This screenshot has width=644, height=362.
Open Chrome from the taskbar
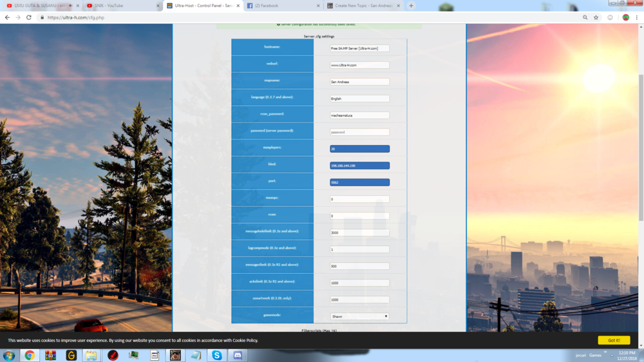tap(29, 356)
